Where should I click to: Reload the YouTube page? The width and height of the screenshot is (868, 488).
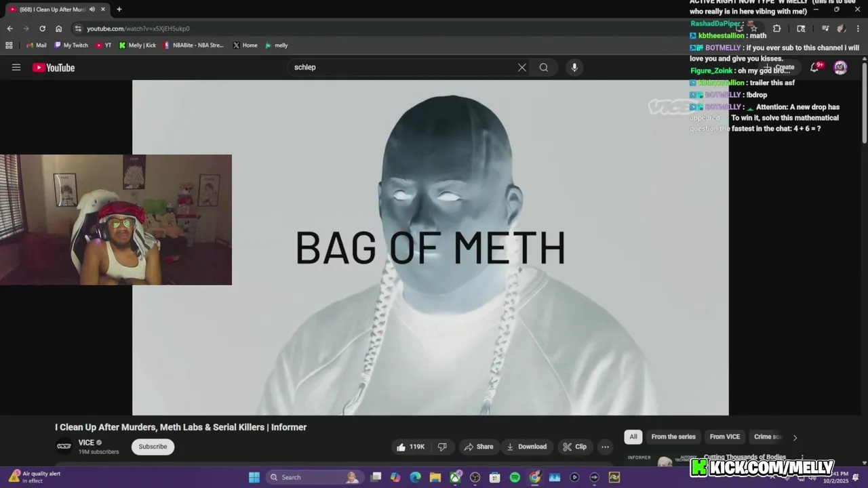[42, 28]
